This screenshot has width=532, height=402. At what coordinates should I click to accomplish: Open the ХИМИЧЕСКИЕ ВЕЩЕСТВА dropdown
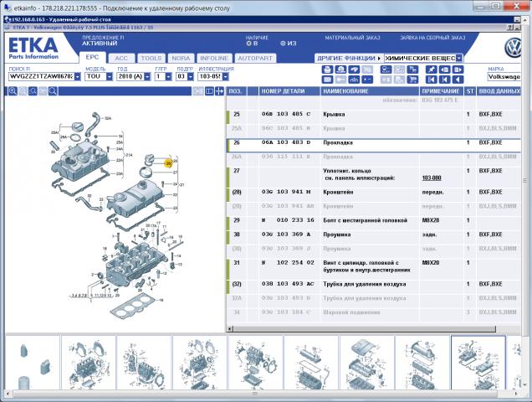(458, 58)
